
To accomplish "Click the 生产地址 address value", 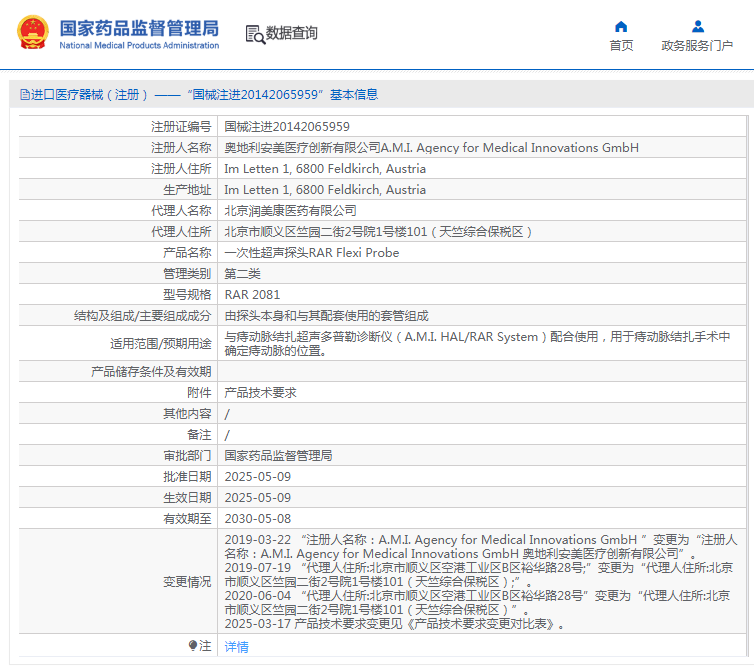I will pos(325,190).
